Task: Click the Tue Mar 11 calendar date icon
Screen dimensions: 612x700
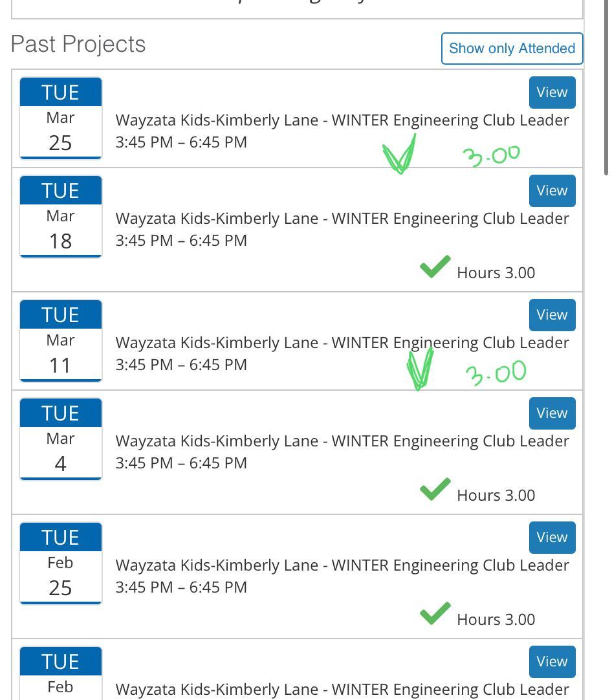Action: [x=61, y=340]
